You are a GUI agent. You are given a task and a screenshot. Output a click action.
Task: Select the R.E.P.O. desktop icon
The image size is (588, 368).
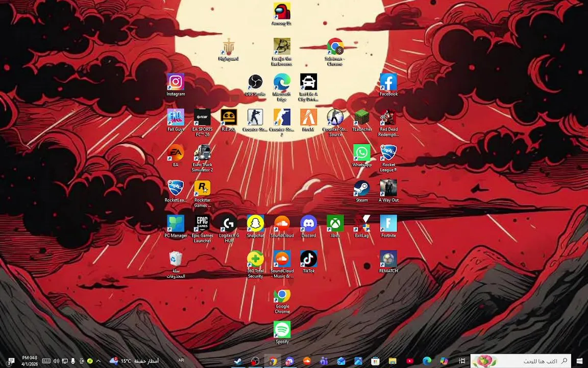pyautogui.click(x=228, y=120)
